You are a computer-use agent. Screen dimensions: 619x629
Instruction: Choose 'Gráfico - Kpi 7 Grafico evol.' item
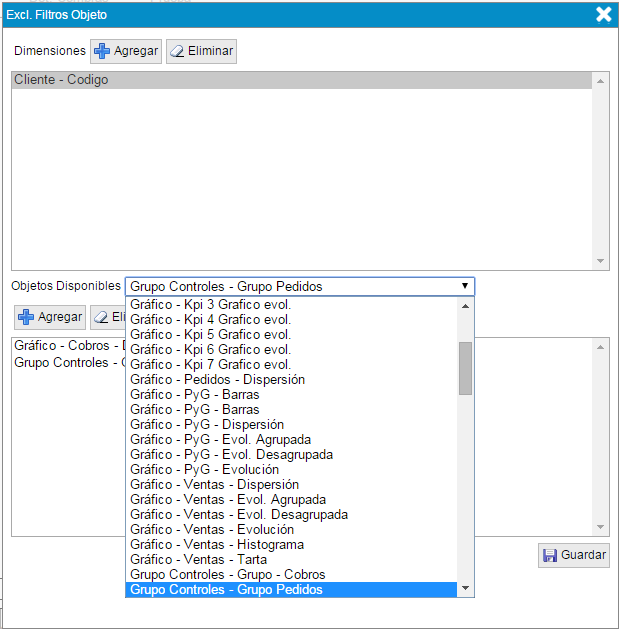point(210,365)
